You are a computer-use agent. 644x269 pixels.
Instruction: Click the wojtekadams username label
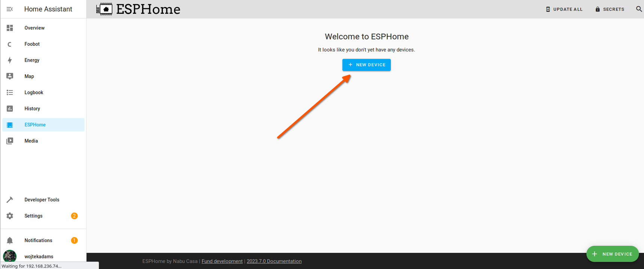tap(39, 257)
